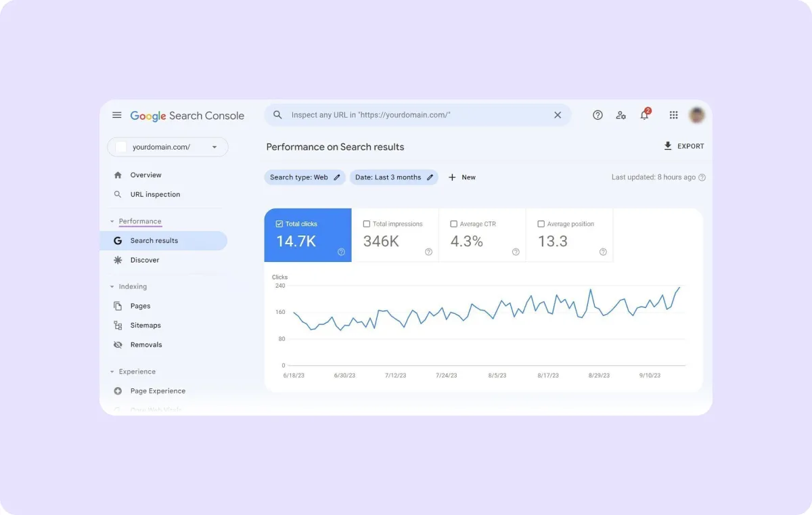812x515 pixels.
Task: Click the Sitemaps tree icon
Action: click(118, 326)
